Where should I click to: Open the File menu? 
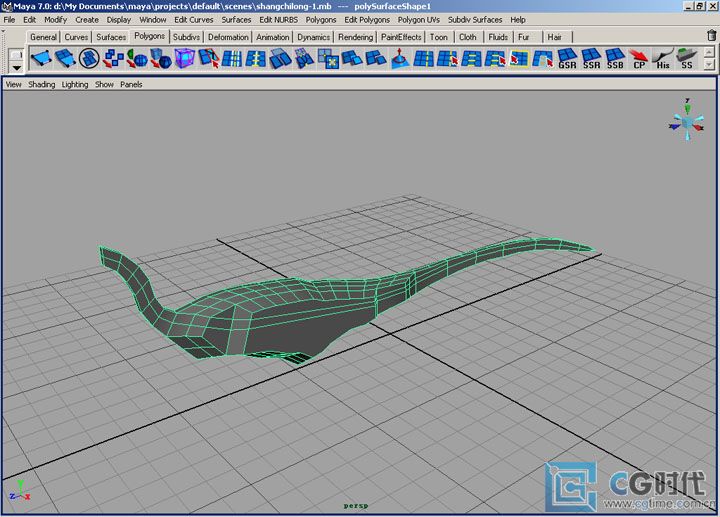tap(9, 20)
